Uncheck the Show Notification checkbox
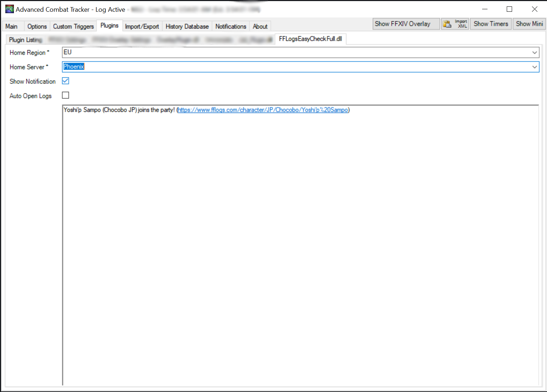 66,81
